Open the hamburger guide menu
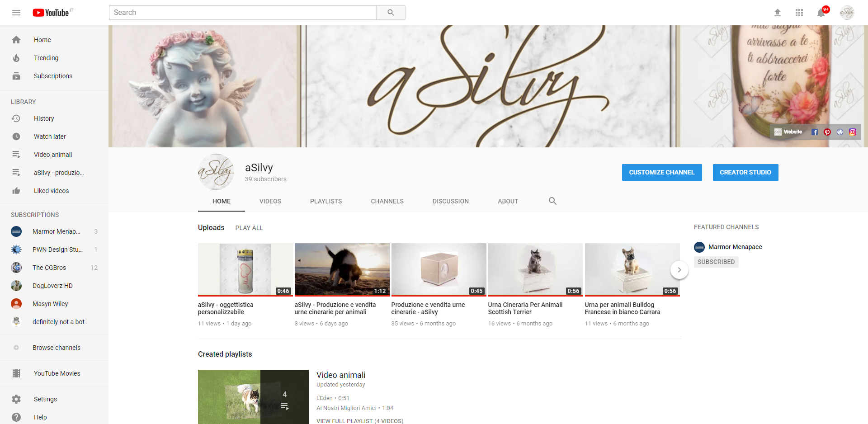This screenshot has width=868, height=424. [x=16, y=13]
